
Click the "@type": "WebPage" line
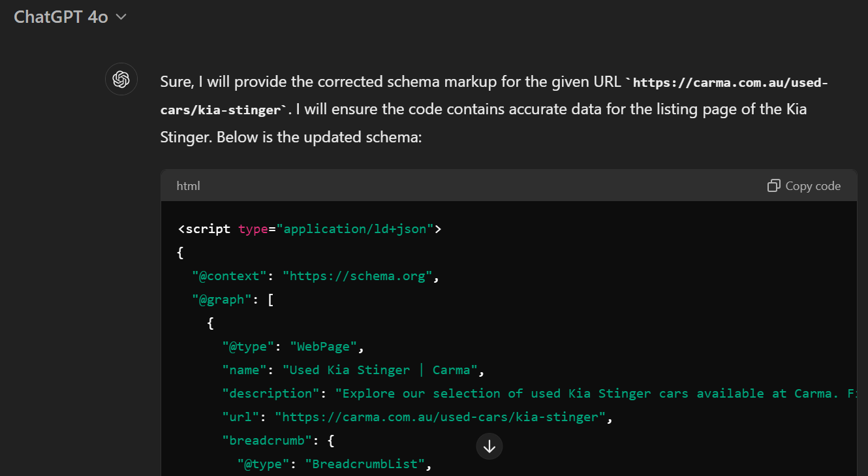coord(293,347)
